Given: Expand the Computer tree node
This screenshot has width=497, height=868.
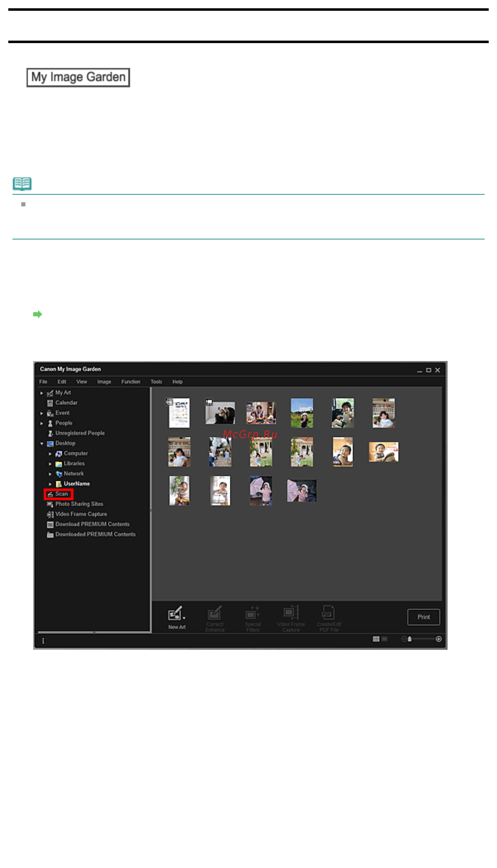Looking at the screenshot, I should [50, 454].
